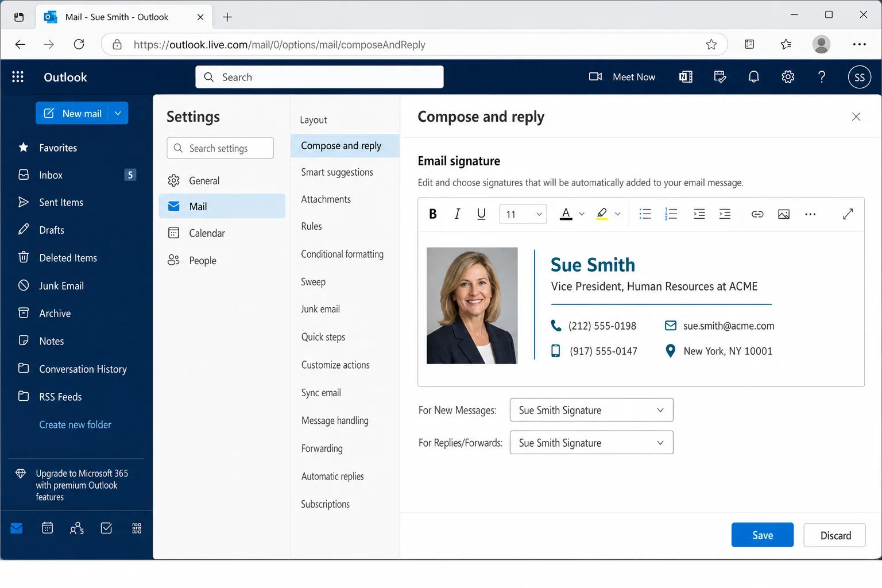This screenshot has width=882, height=588.
Task: Add page to favorites star
Action: pos(711,44)
